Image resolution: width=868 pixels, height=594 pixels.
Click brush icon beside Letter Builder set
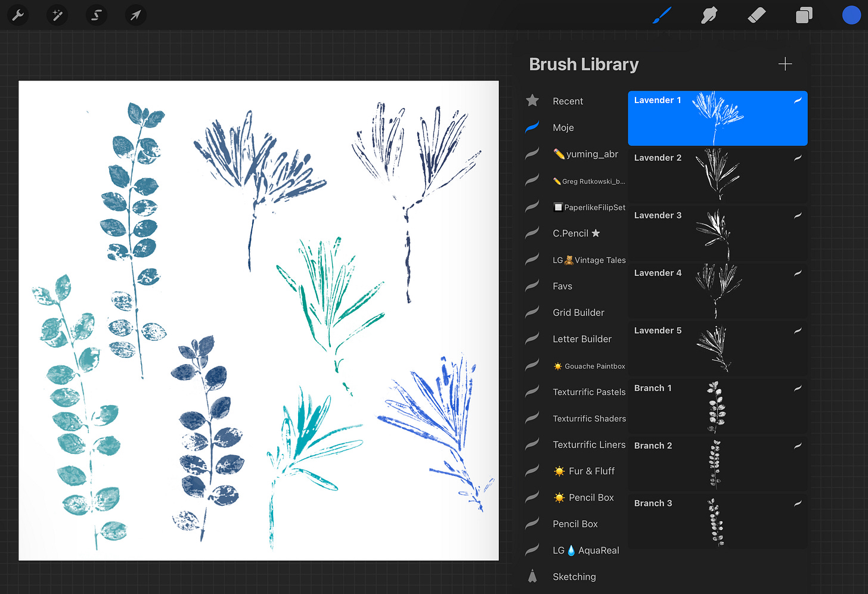click(x=532, y=338)
